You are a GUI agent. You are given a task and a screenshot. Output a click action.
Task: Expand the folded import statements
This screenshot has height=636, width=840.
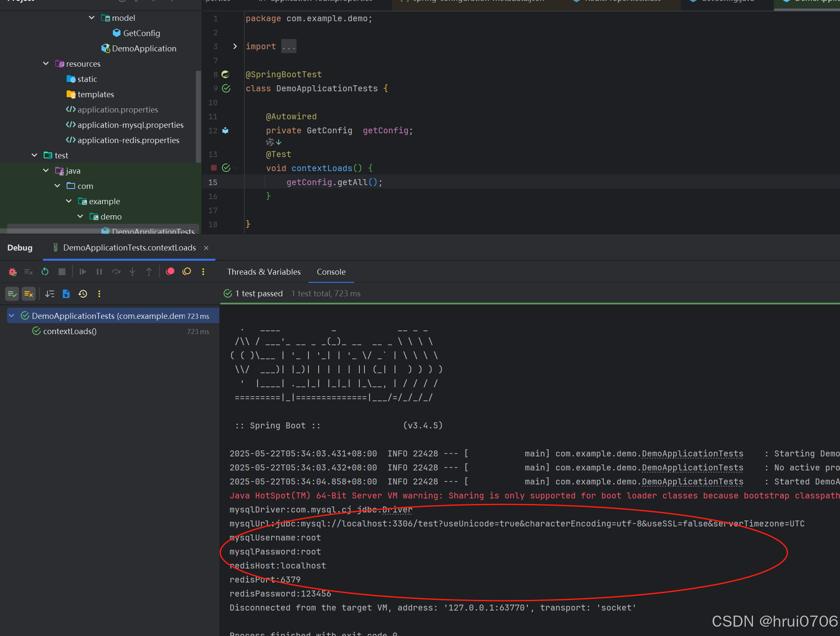pyautogui.click(x=235, y=46)
